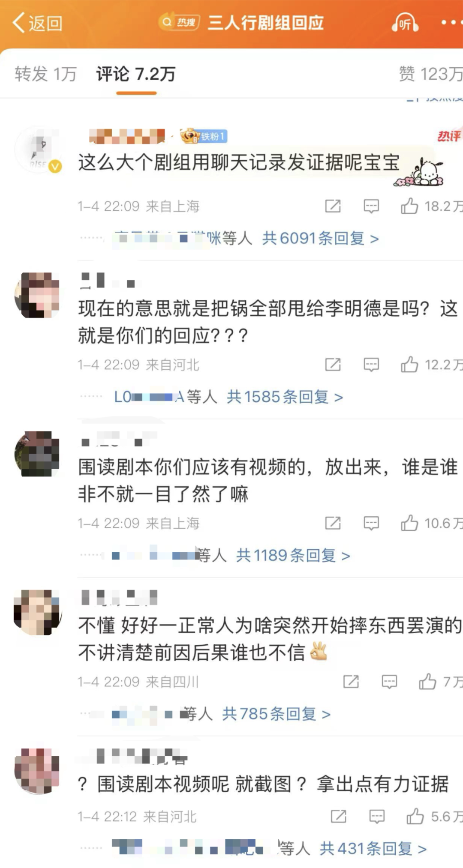463x868 pixels.
Task: Switch to the 转发 1万 tab
Action: [x=45, y=74]
